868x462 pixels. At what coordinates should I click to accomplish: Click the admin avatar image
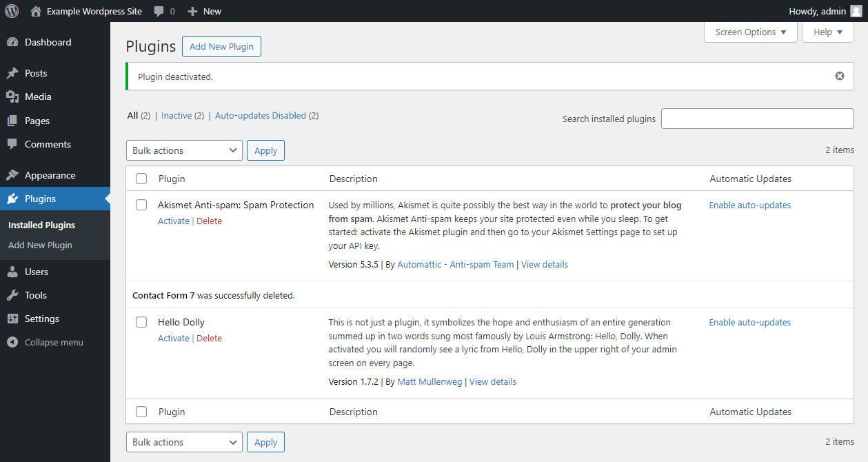click(856, 11)
